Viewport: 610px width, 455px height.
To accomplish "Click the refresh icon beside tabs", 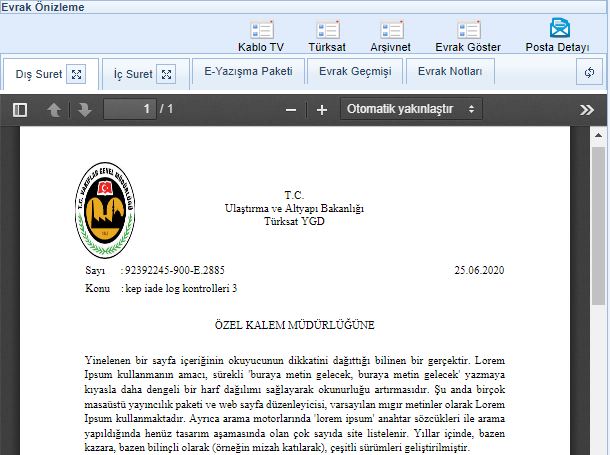I will pos(590,73).
